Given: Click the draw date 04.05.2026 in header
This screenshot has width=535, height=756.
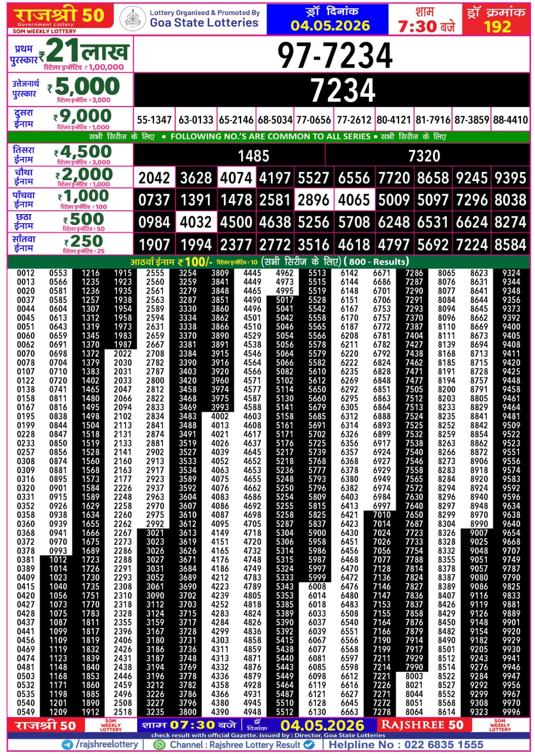Looking at the screenshot, I should point(330,26).
